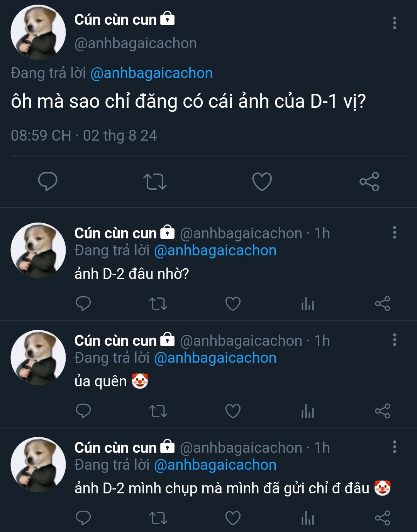Reply to the 'ảnh D-2 đâu nhờ?' tweet
417x532 pixels.
coord(83,304)
